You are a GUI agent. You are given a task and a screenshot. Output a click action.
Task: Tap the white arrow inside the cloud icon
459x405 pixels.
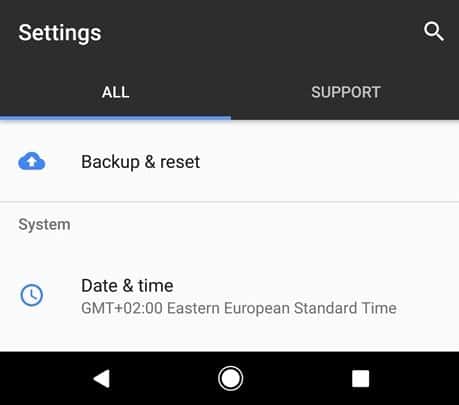(x=32, y=162)
